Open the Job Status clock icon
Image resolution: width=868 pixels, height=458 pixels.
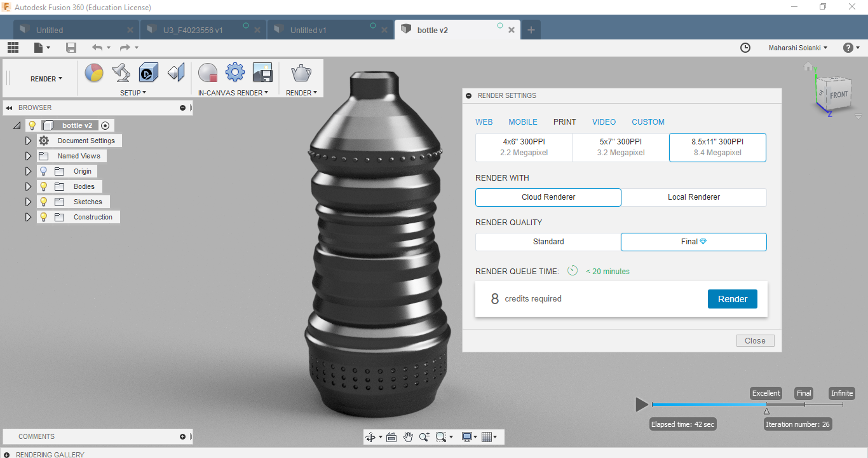pyautogui.click(x=745, y=48)
